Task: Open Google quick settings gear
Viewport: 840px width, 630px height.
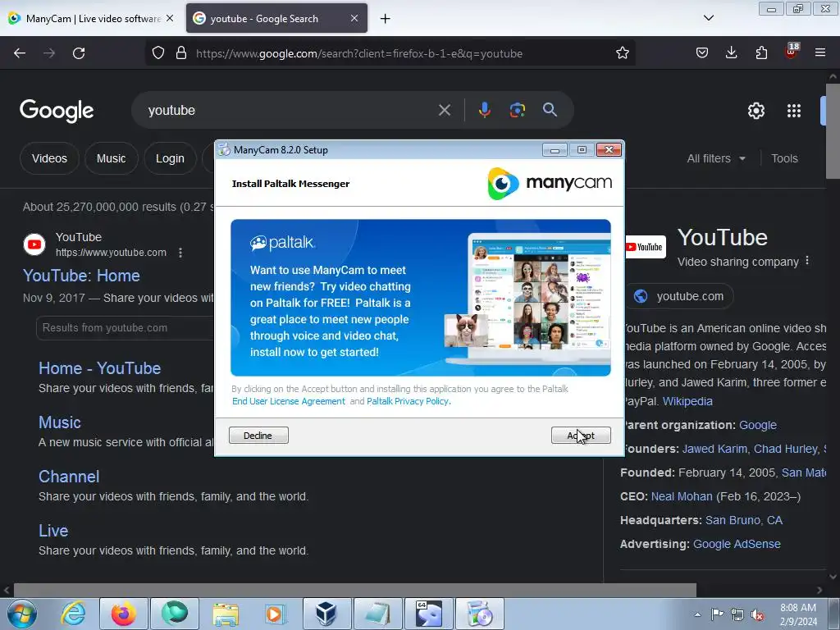Action: click(756, 111)
